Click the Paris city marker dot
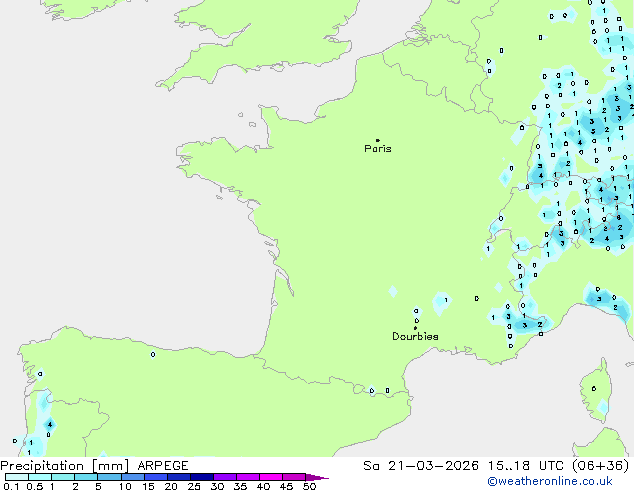The height and width of the screenshot is (490, 634). tap(377, 140)
